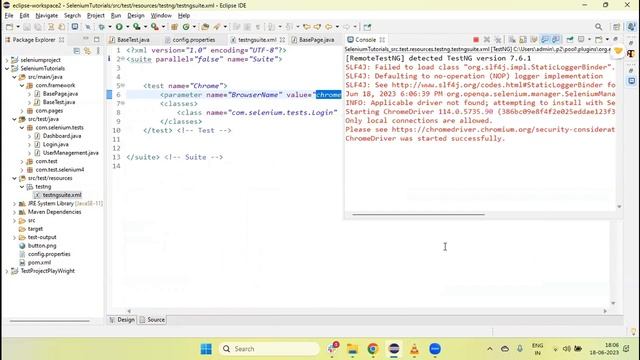Viewport: 640px width, 360px height.
Task: Click the Help menu
Action: [184, 16]
